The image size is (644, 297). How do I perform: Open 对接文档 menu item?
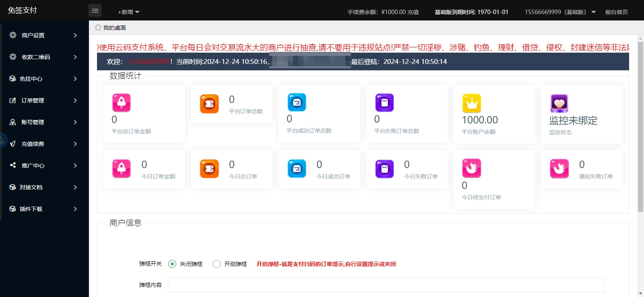(x=44, y=187)
